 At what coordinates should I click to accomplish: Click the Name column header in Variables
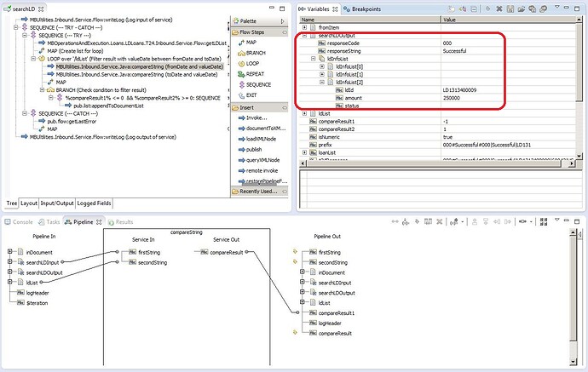[x=370, y=20]
